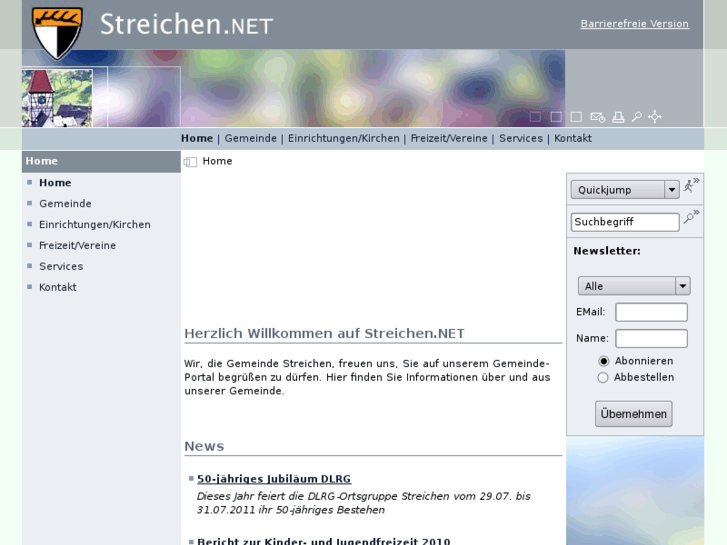
Task: Open the Barrierefreie Version link
Action: 635,24
